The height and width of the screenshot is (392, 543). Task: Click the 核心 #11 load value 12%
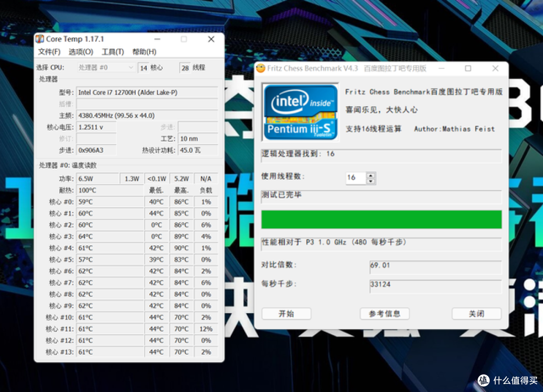tap(206, 329)
